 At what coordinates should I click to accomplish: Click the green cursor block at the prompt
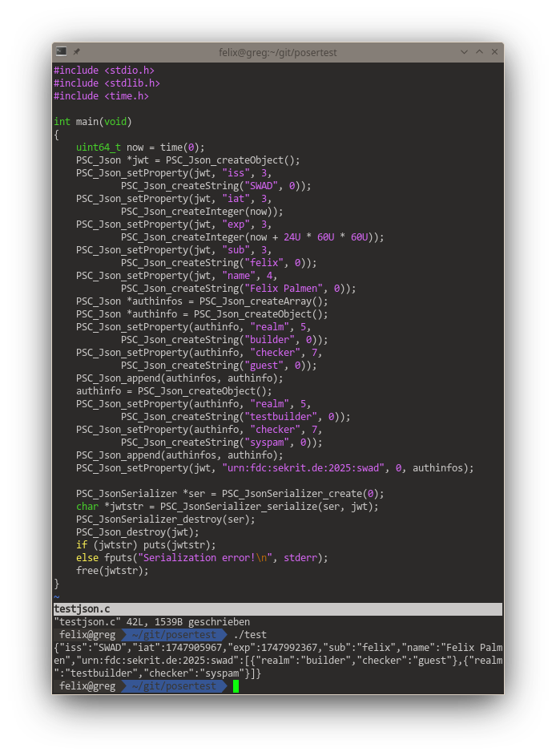[236, 686]
